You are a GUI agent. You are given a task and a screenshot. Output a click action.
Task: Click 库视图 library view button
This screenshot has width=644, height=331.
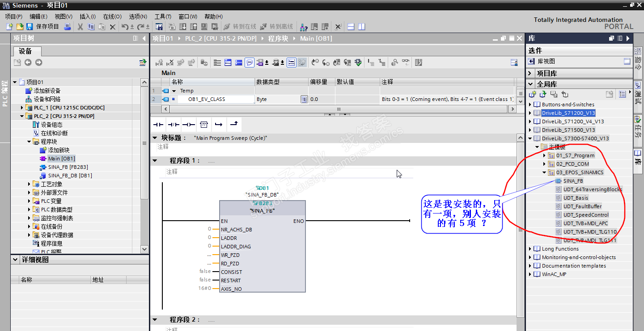(542, 61)
